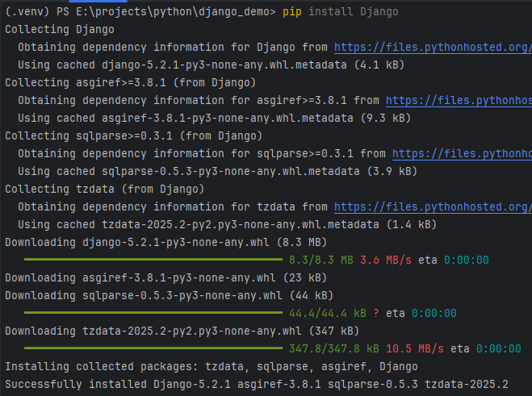Click 'Successfully installed Django-5.2.1' line
The image size is (532, 396).
tap(257, 384)
